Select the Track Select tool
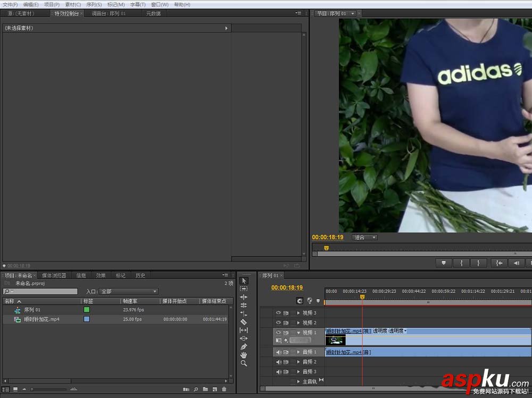The width and height of the screenshot is (532, 398). (244, 289)
